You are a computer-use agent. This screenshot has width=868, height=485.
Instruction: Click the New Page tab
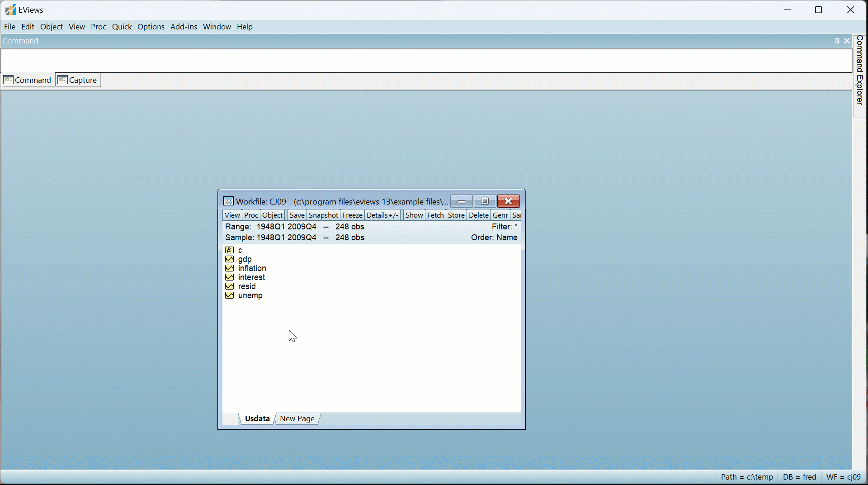(x=297, y=419)
